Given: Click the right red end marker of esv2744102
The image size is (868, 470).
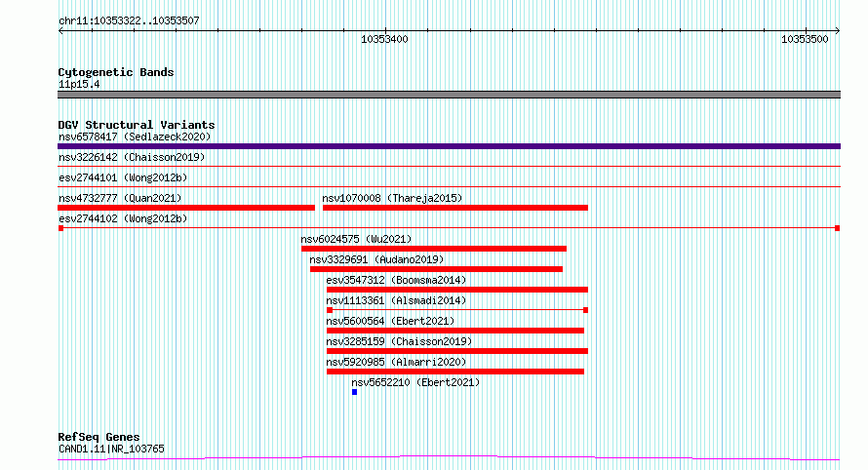Looking at the screenshot, I should coord(837,228).
